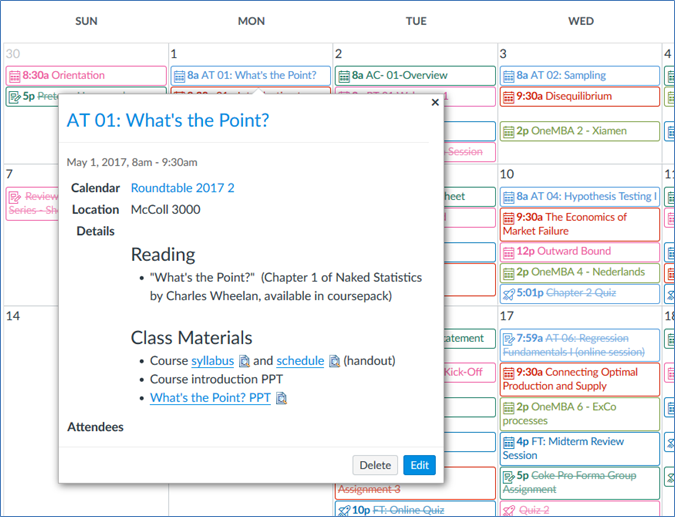The height and width of the screenshot is (517, 675).
Task: Click the rocket icon on FT: Online Quiz
Action: click(x=344, y=509)
